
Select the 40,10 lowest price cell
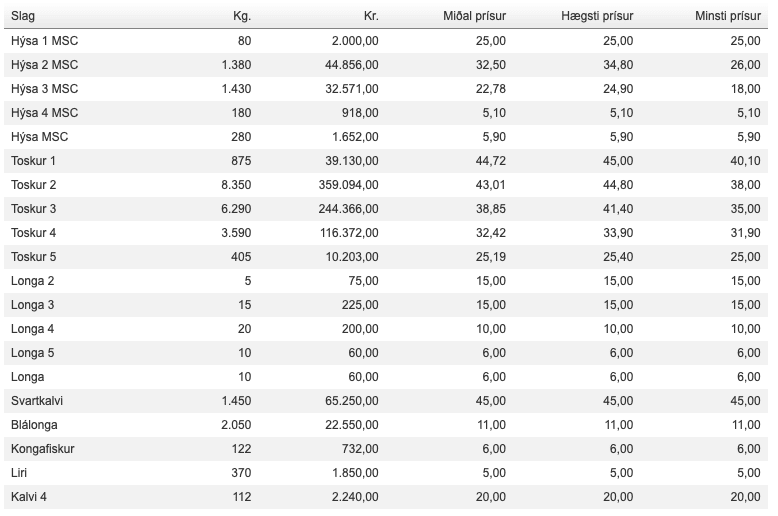(x=745, y=161)
